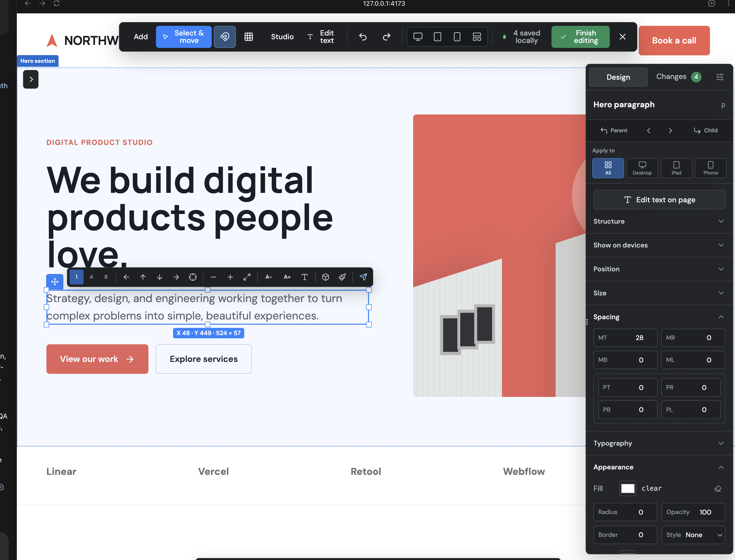The image size is (735, 560).
Task: Toggle the grid overlay icon
Action: [x=249, y=37]
